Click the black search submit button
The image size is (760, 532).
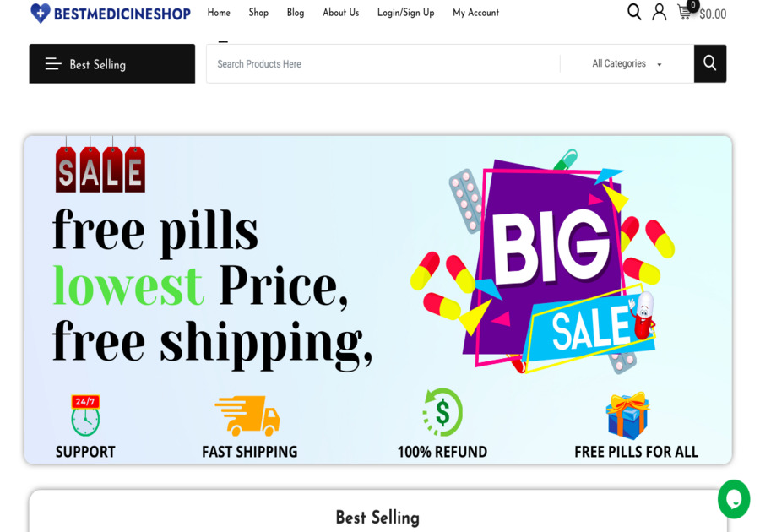(x=709, y=63)
